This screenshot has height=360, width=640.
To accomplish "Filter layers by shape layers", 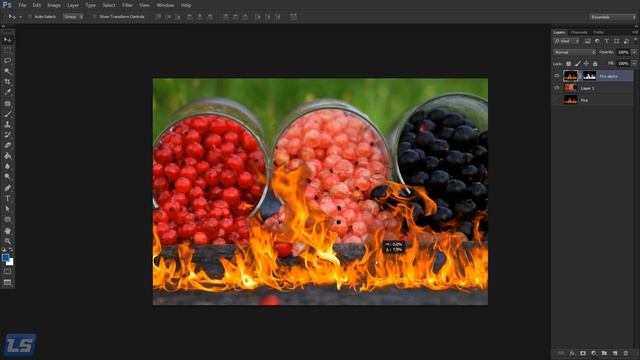I will 616,41.
